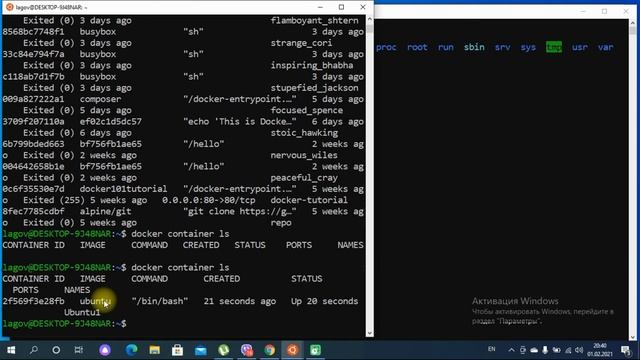Image resolution: width=640 pixels, height=360 pixels.
Task: Click the highlighted tmp directory in right terminal
Action: 553,47
